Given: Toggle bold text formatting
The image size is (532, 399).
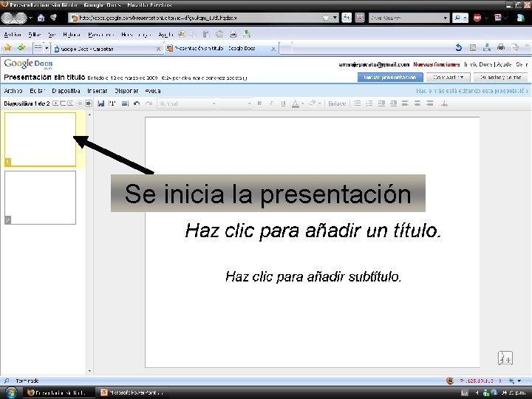Looking at the screenshot, I should click(x=259, y=103).
